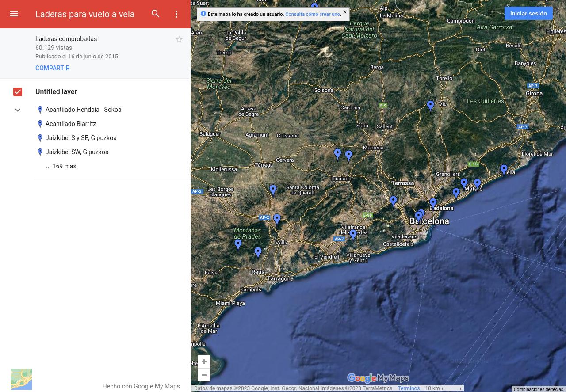Expand the '169 más' list
Screen dimensions: 566x392
tap(61, 166)
